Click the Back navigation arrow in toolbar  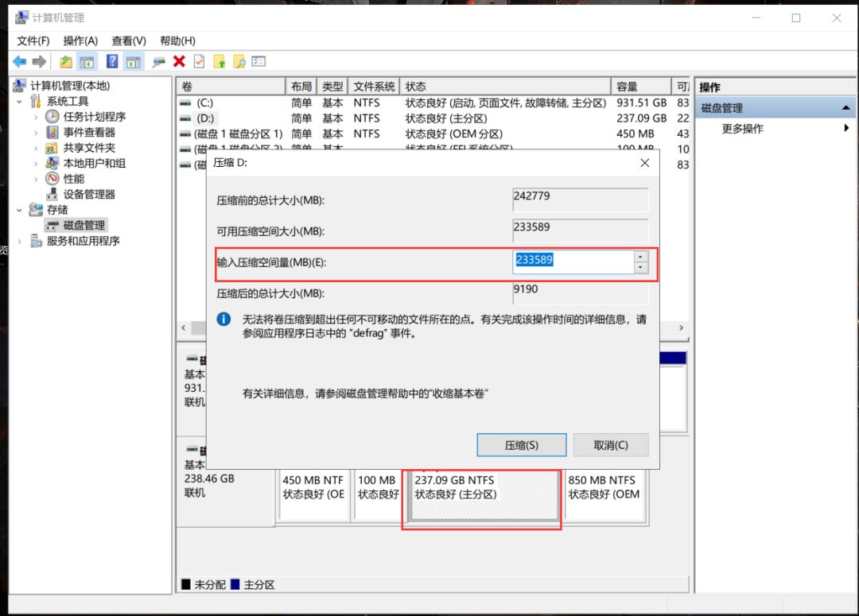coord(21,62)
